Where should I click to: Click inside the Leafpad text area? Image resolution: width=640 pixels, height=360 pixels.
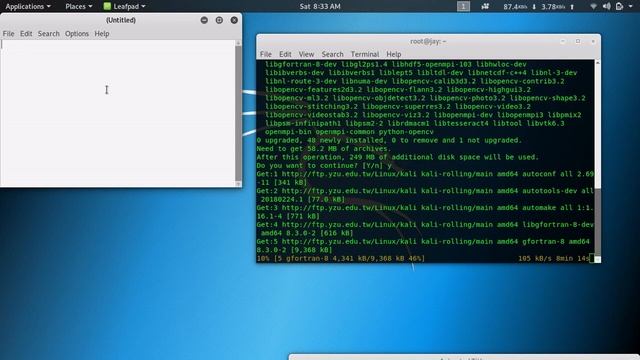point(118,113)
